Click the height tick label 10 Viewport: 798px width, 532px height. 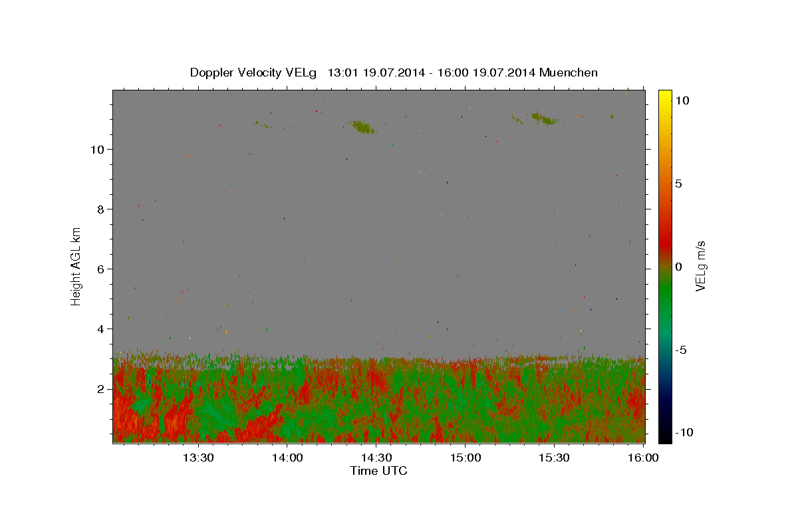[96, 150]
